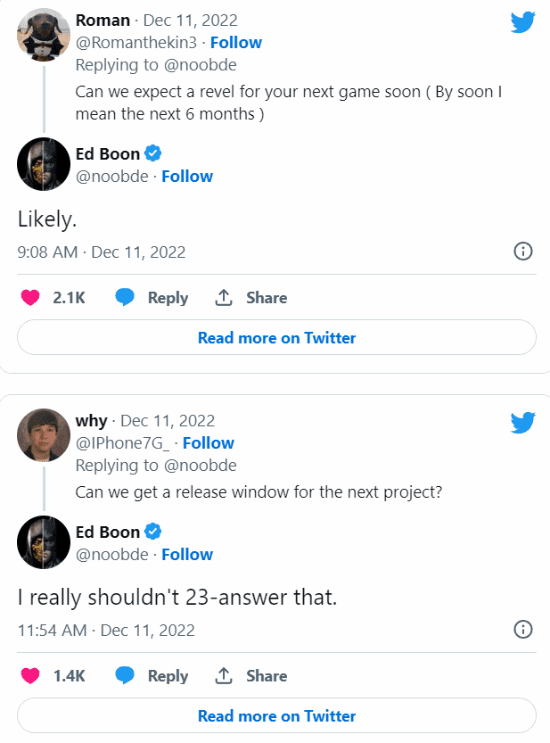Image resolution: width=550 pixels, height=743 pixels.
Task: Click the Share label in first tweet
Action: (266, 298)
